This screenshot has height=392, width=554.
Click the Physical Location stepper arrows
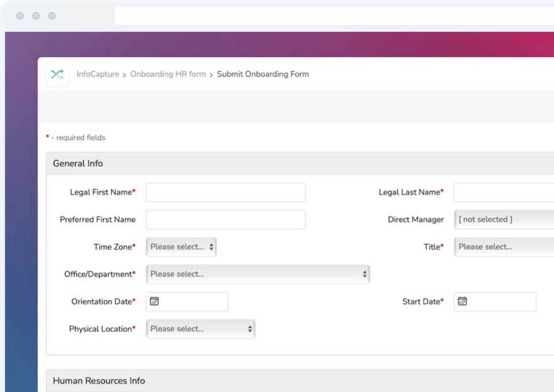250,329
